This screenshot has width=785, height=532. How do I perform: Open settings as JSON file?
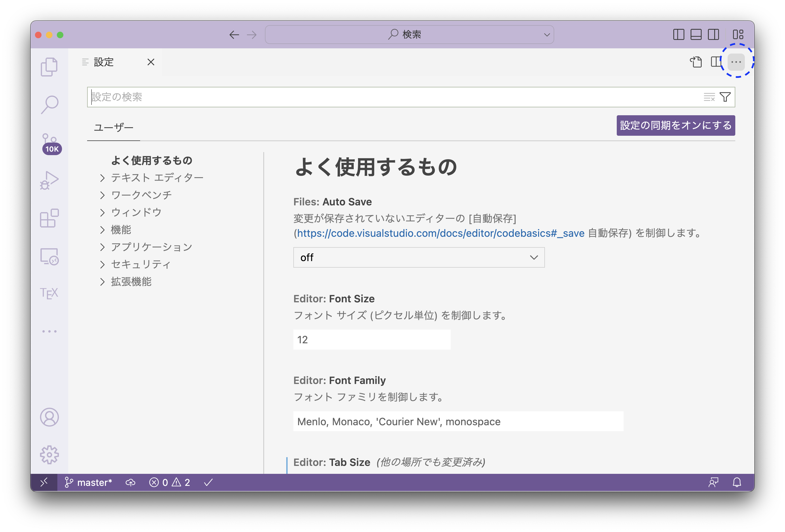[x=697, y=62]
